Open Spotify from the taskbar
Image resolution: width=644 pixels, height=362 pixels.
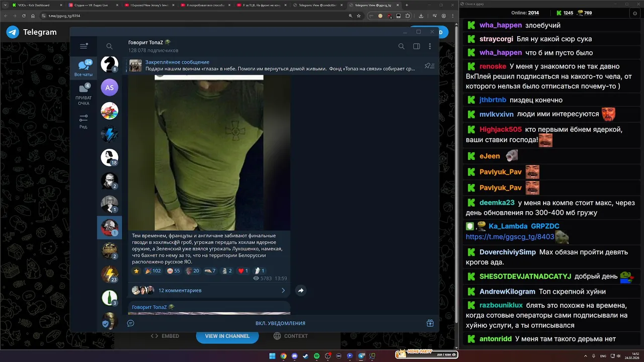(x=316, y=356)
